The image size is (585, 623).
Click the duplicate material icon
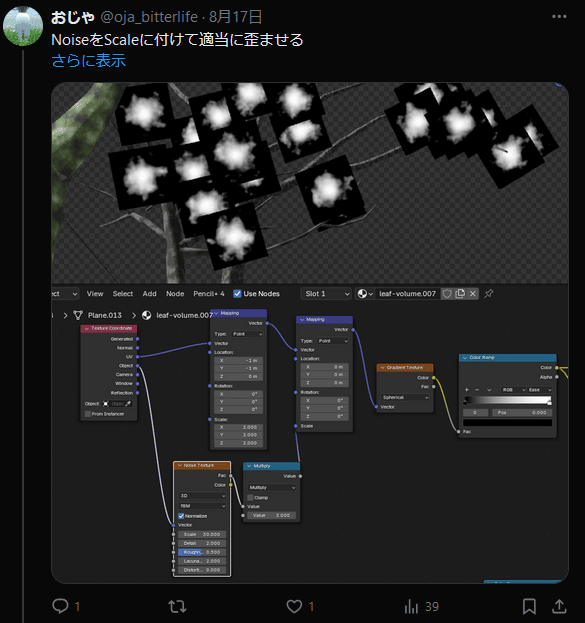pyautogui.click(x=460, y=294)
